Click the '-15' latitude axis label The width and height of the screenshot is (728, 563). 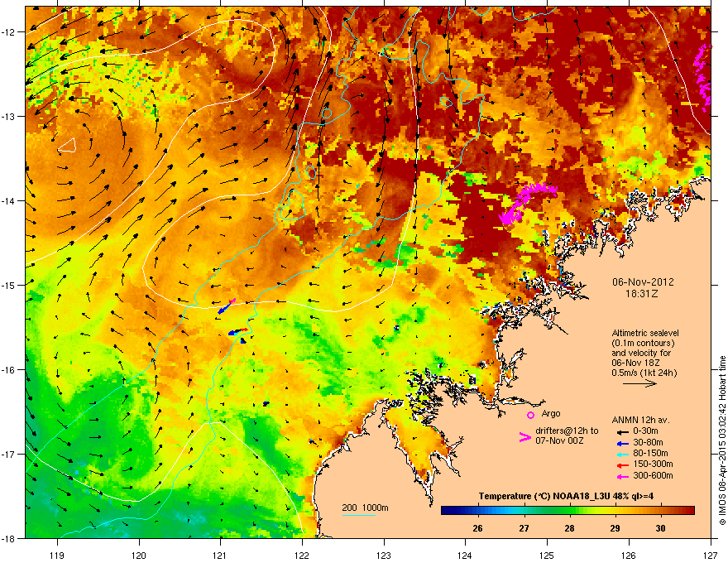pos(8,285)
